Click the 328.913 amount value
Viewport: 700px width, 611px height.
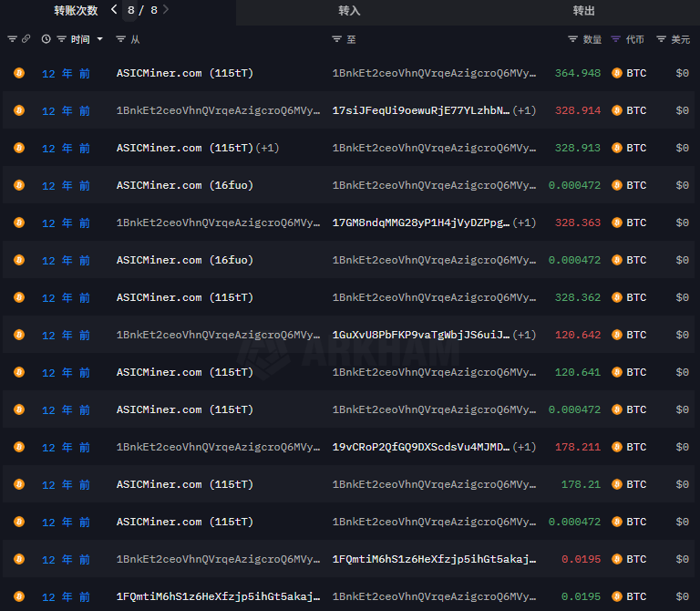click(578, 148)
